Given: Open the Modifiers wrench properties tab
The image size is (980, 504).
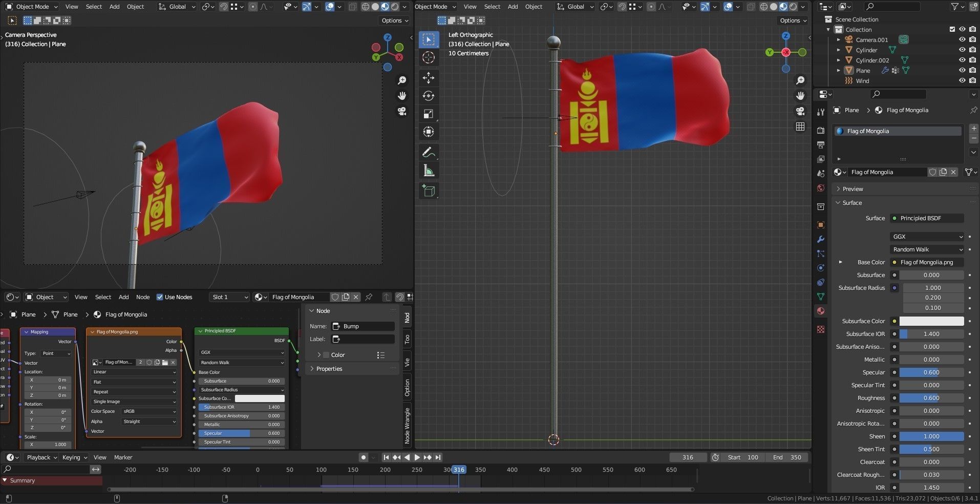Looking at the screenshot, I should (x=821, y=239).
